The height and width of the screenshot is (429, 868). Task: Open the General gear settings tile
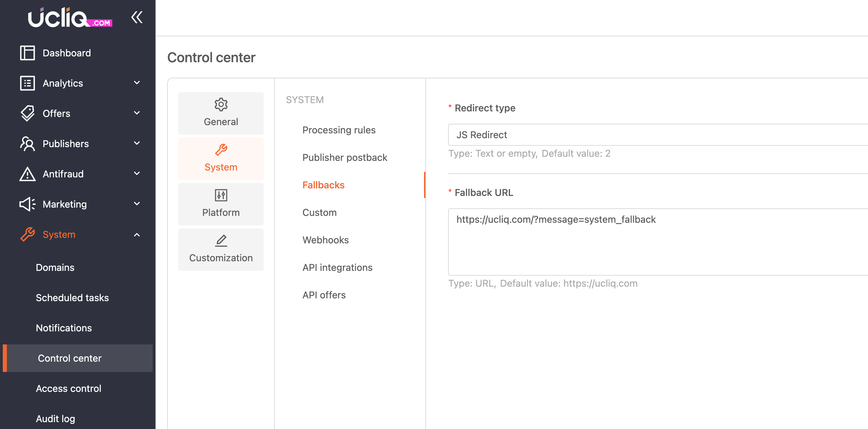point(221,113)
